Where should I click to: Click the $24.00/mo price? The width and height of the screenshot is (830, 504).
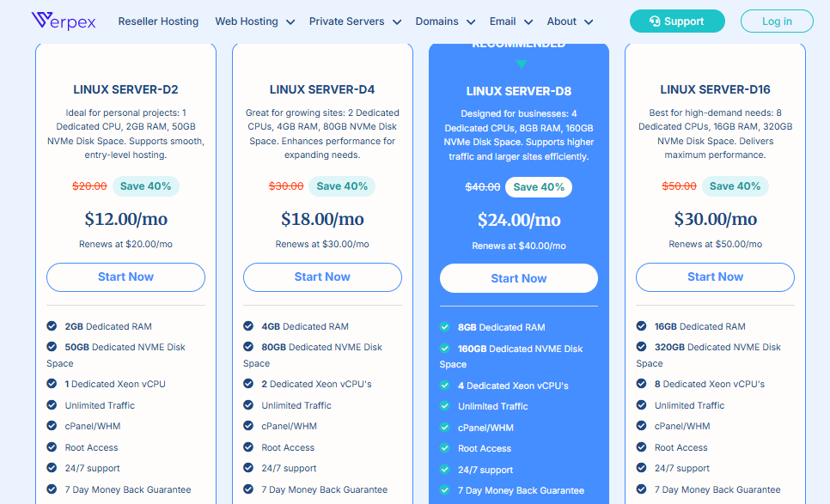point(519,220)
